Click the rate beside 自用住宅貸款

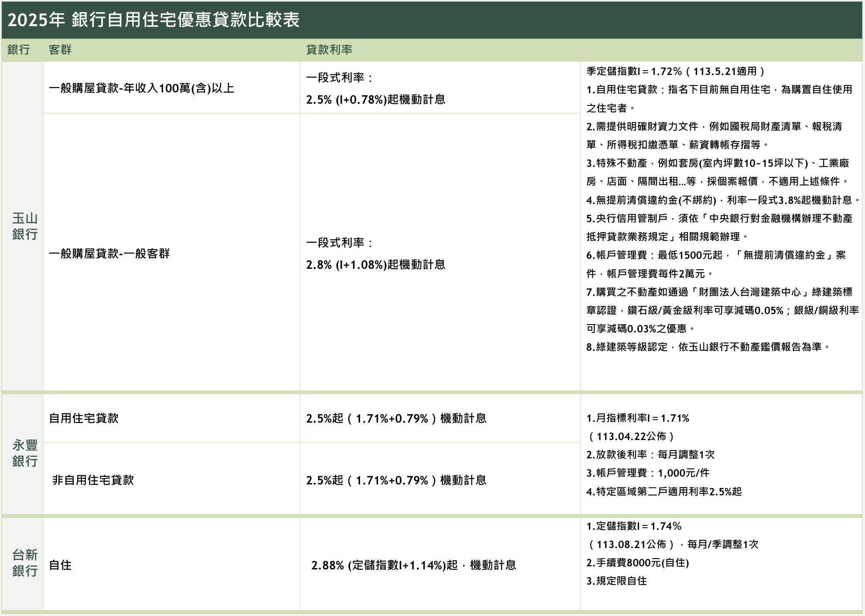click(x=396, y=419)
